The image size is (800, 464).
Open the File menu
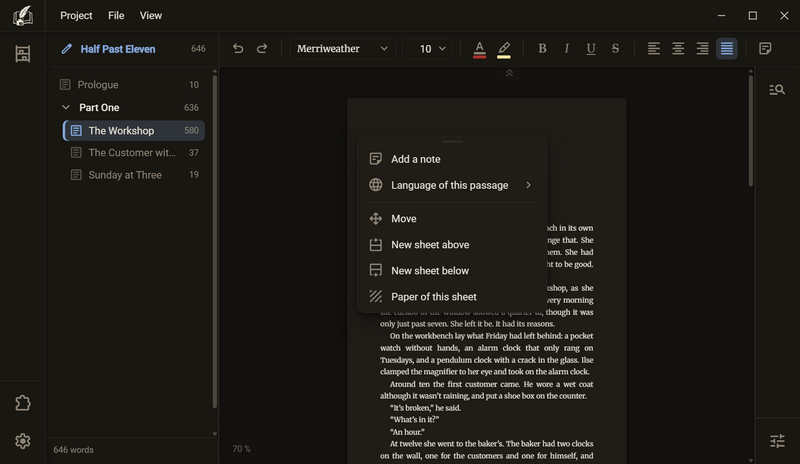coord(116,15)
